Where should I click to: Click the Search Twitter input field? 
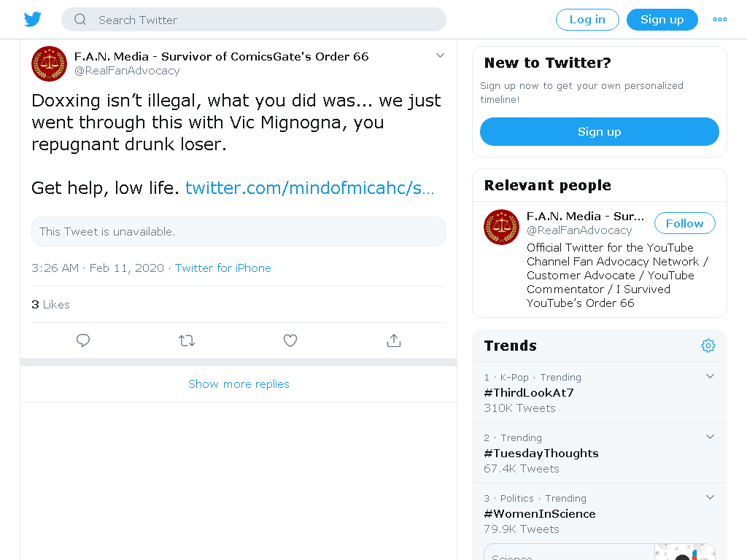click(x=254, y=20)
